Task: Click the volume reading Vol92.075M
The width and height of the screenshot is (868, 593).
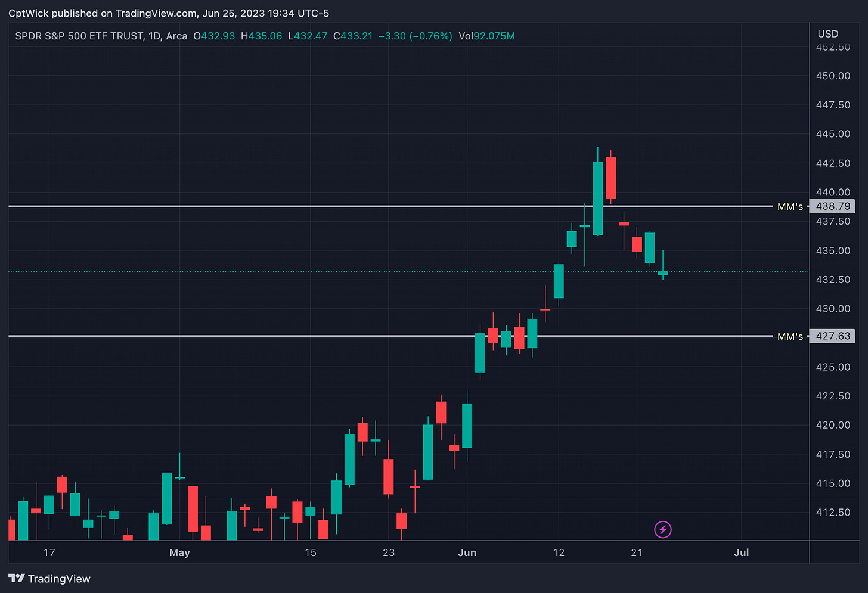Action: tap(486, 36)
